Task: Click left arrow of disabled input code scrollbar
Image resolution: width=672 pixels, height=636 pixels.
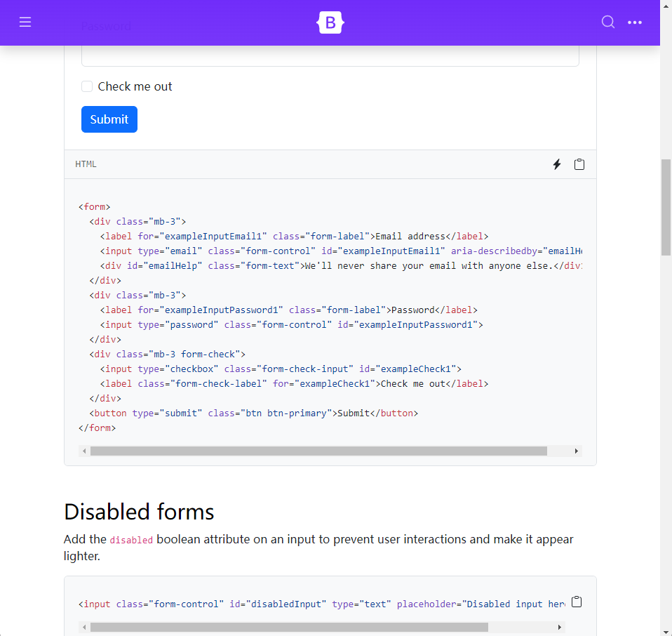Action: click(84, 627)
